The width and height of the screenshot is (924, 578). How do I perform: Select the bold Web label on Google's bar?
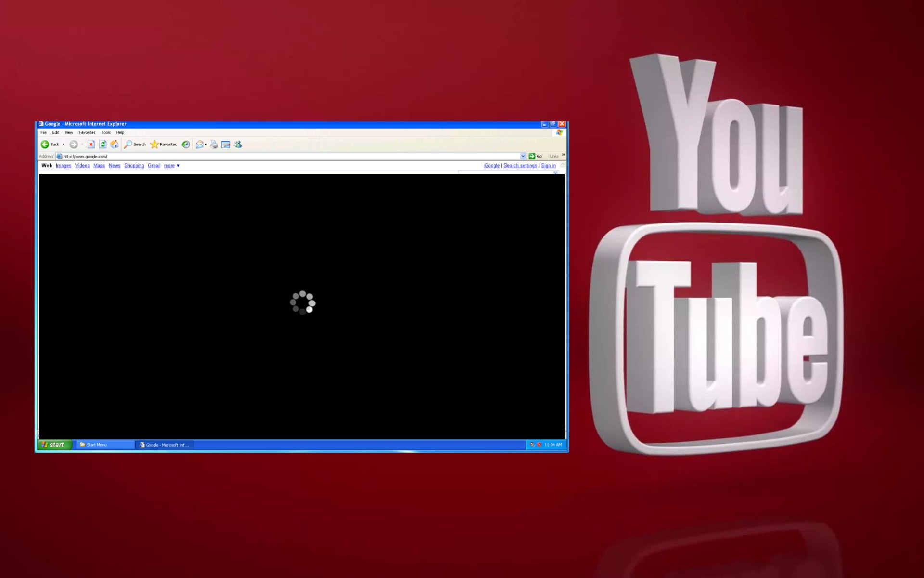[x=47, y=165]
